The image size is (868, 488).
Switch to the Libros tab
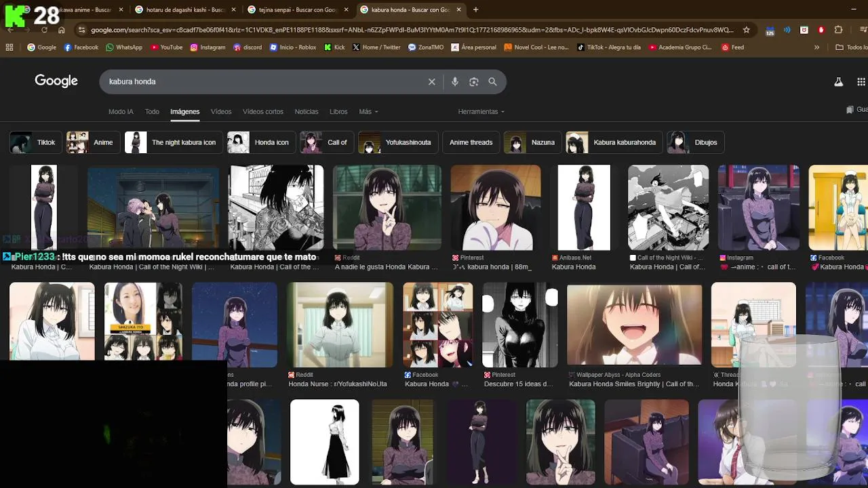(x=338, y=112)
